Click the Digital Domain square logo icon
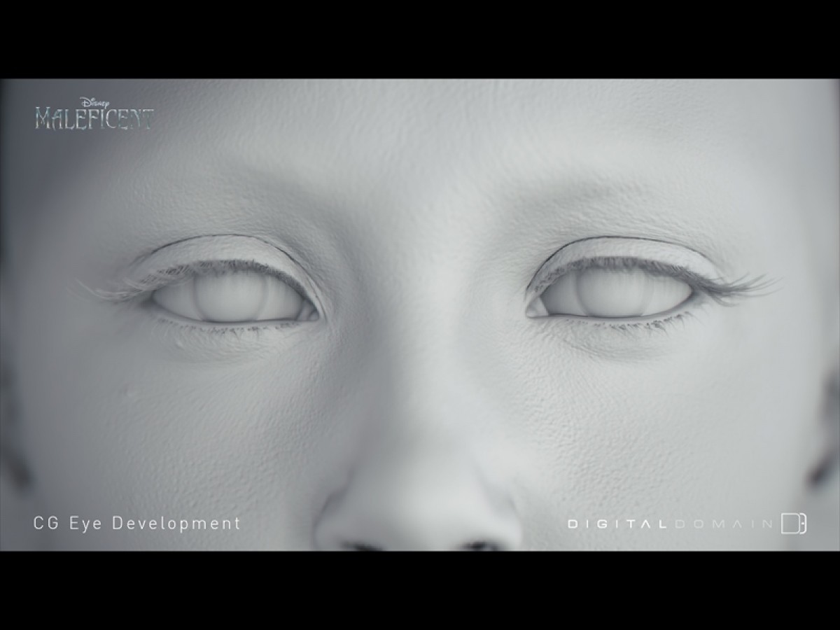 click(794, 524)
